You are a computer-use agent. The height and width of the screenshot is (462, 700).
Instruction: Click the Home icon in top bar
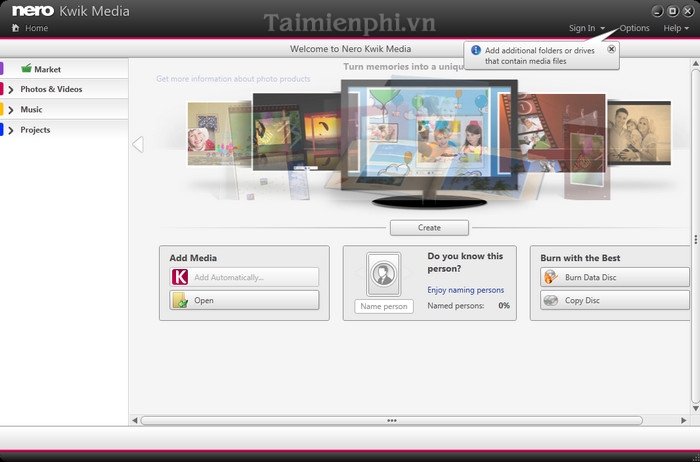tap(15, 28)
